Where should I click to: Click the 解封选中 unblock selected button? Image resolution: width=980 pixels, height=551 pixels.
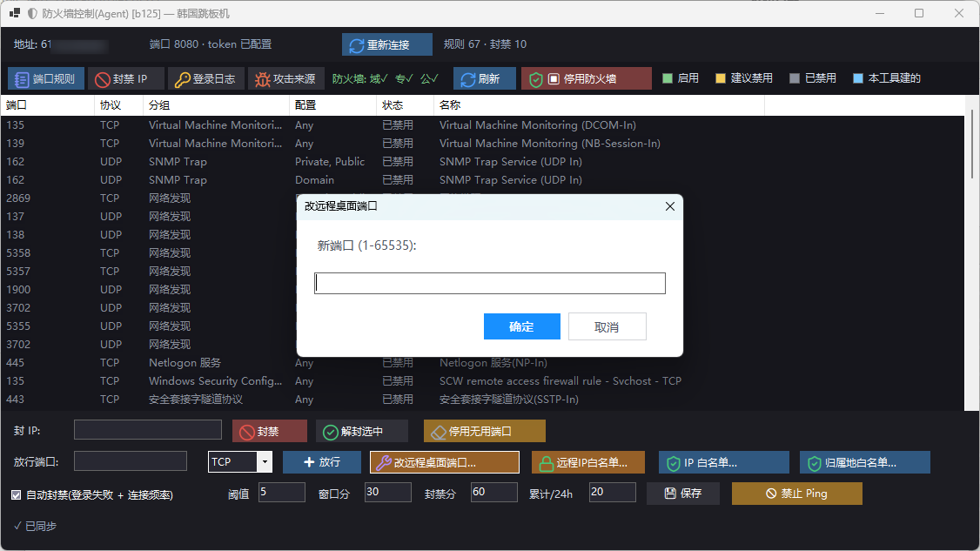pyautogui.click(x=362, y=431)
